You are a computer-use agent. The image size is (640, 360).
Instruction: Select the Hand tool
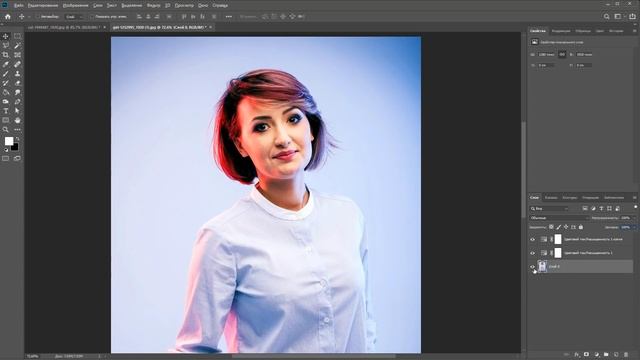tap(17, 120)
